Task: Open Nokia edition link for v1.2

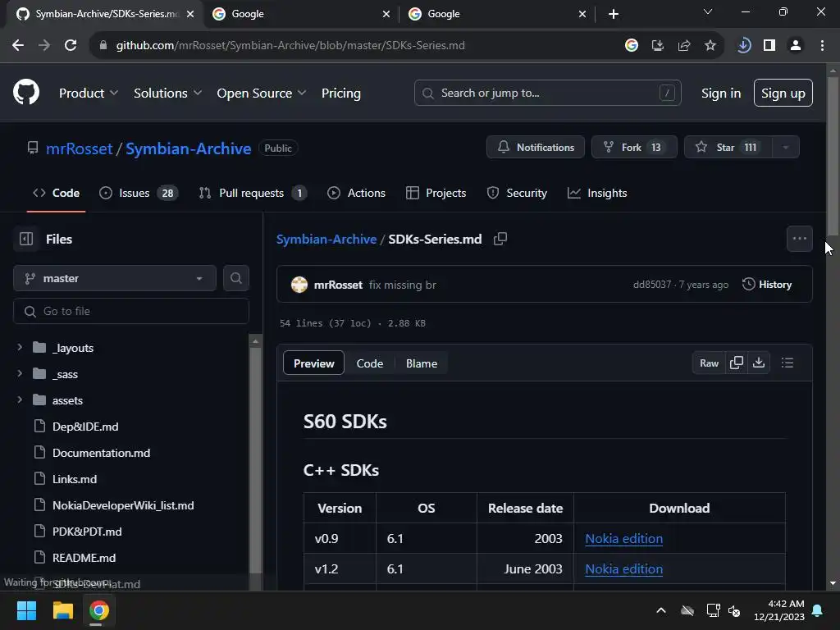Action: click(x=623, y=569)
